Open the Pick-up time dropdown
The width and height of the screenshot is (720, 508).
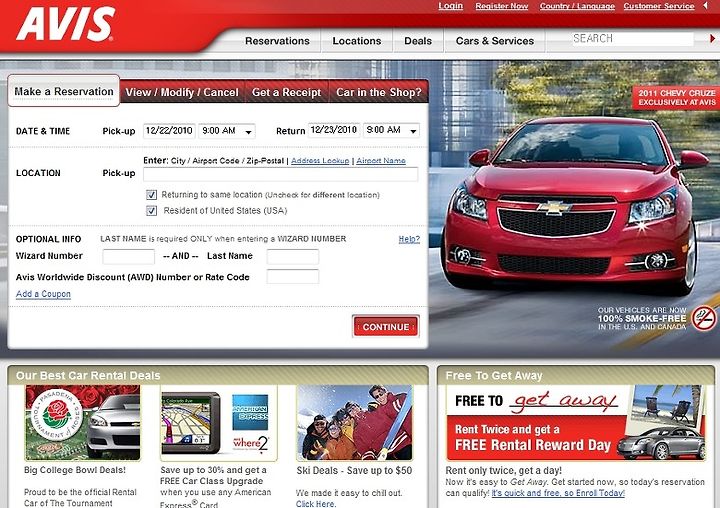click(x=227, y=131)
